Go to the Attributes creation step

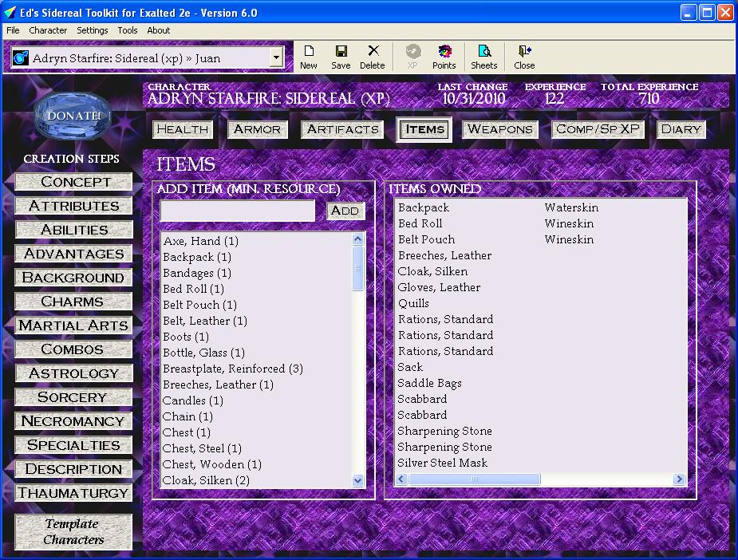(x=74, y=206)
